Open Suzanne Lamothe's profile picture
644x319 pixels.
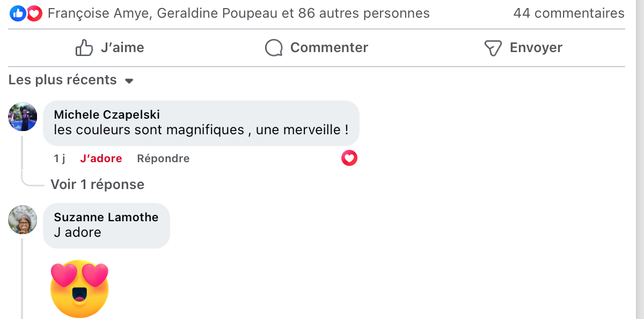pyautogui.click(x=23, y=219)
